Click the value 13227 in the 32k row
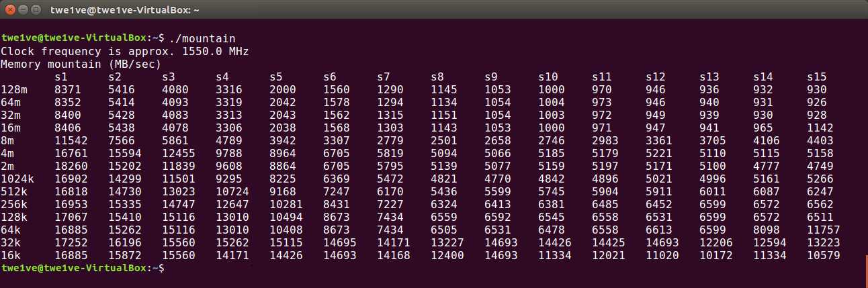Viewport: 868px width, 288px height. [447, 242]
